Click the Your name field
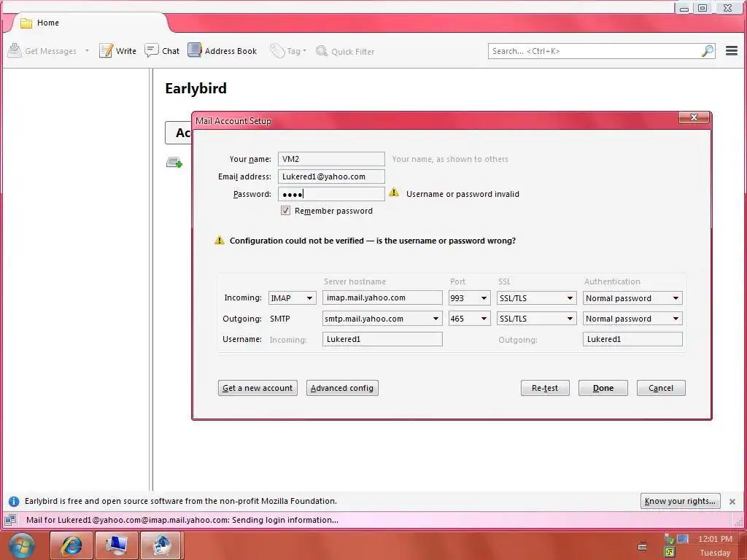 tap(331, 159)
